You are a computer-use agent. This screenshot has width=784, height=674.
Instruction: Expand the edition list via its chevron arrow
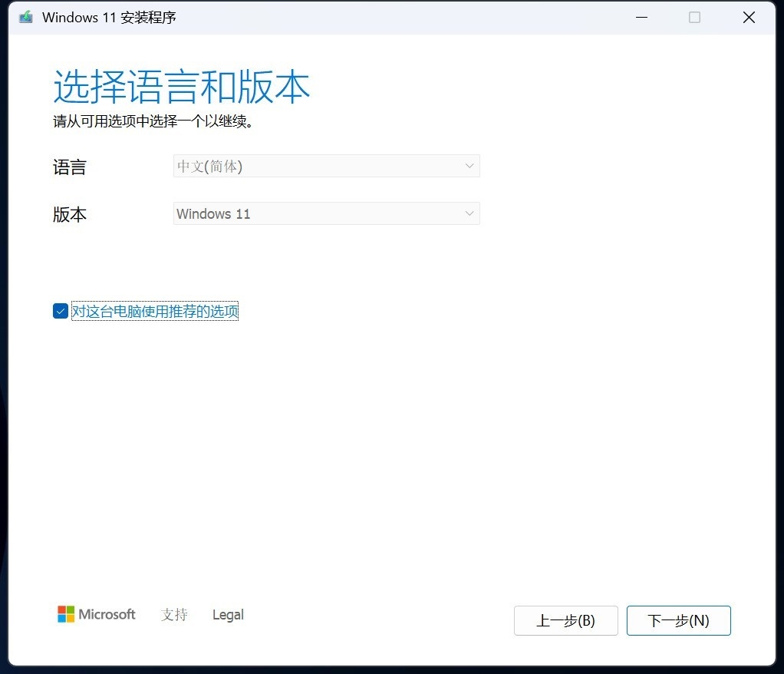[x=469, y=213]
